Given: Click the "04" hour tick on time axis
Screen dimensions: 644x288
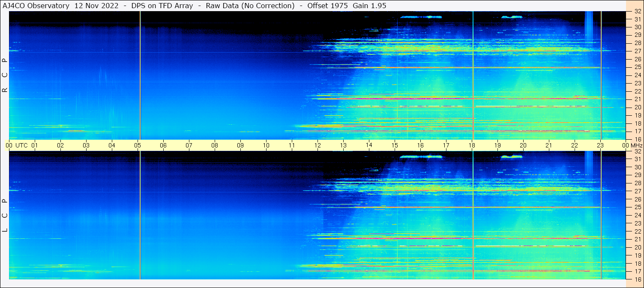Looking at the screenshot, I should pyautogui.click(x=112, y=145).
